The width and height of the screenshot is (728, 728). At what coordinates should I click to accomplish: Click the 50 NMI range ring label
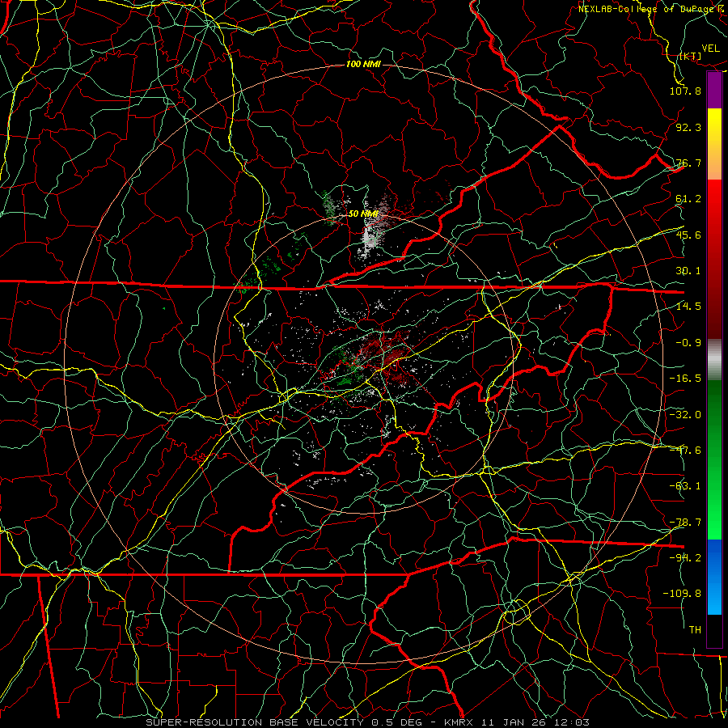click(x=363, y=214)
